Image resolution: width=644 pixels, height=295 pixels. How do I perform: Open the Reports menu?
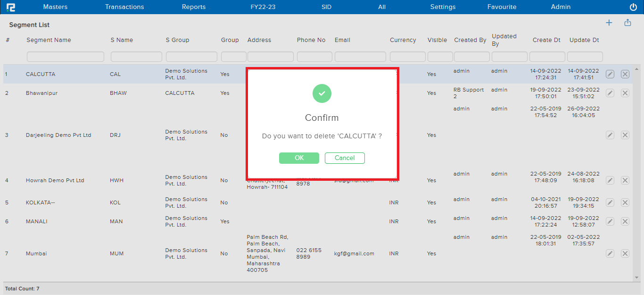(x=193, y=7)
